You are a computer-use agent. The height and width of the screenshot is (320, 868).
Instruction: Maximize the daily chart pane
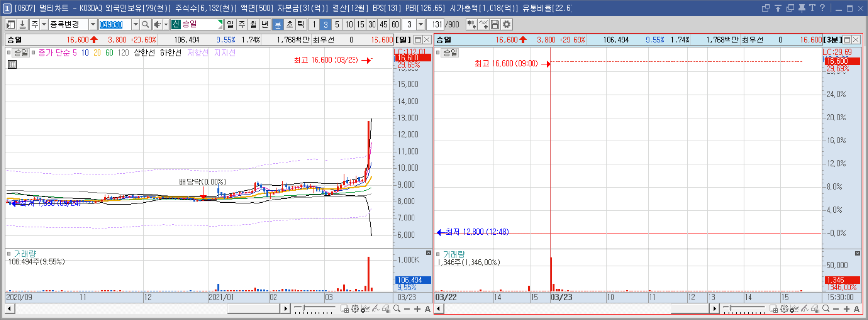(x=418, y=40)
